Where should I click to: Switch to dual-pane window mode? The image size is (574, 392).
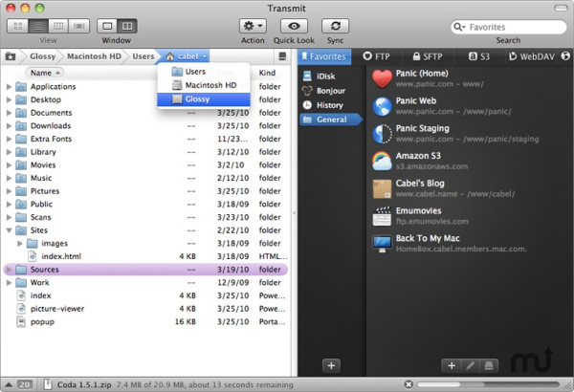click(127, 26)
